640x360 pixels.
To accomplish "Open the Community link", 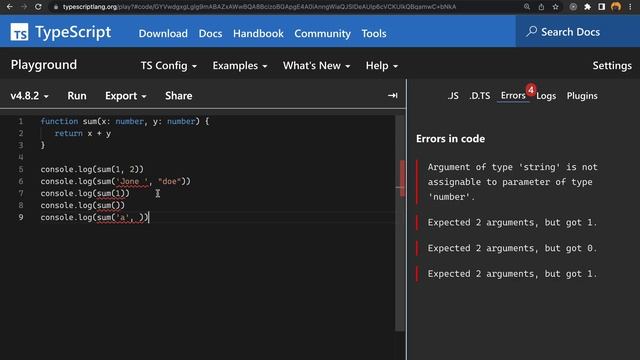I will (x=322, y=33).
